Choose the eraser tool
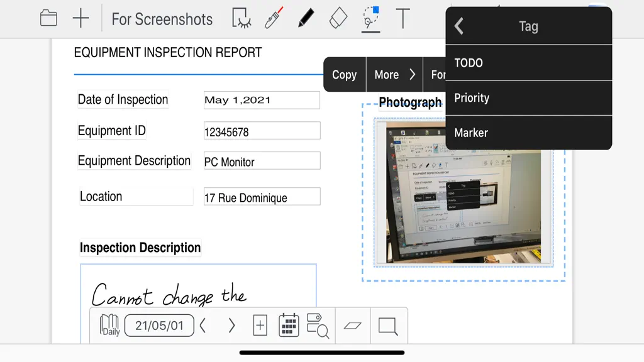 click(x=338, y=18)
